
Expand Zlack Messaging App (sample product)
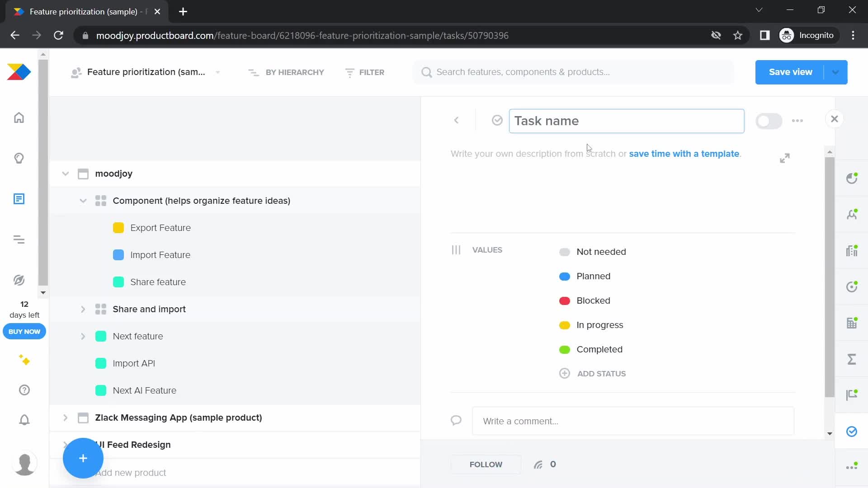(x=66, y=418)
